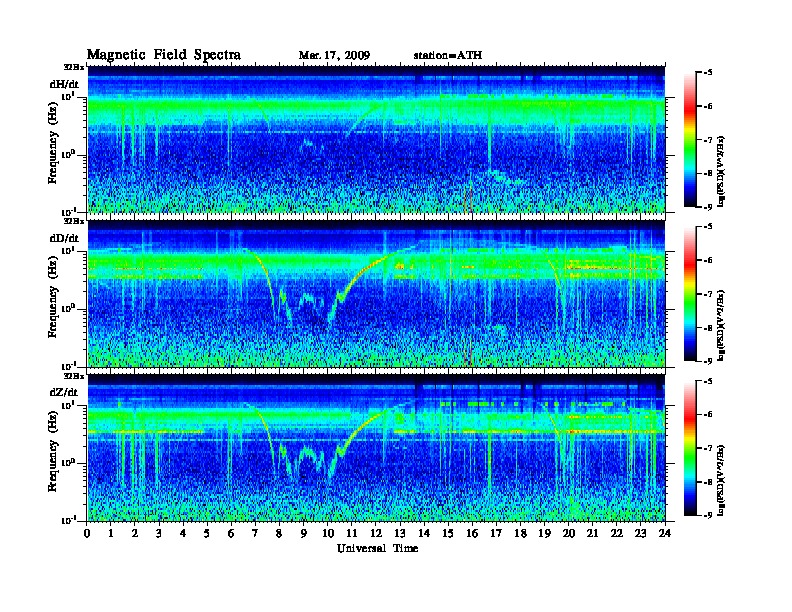This screenshot has width=792, height=612.
Task: Click the log(PSD) label beside dH/dt color scale
Action: [721, 171]
